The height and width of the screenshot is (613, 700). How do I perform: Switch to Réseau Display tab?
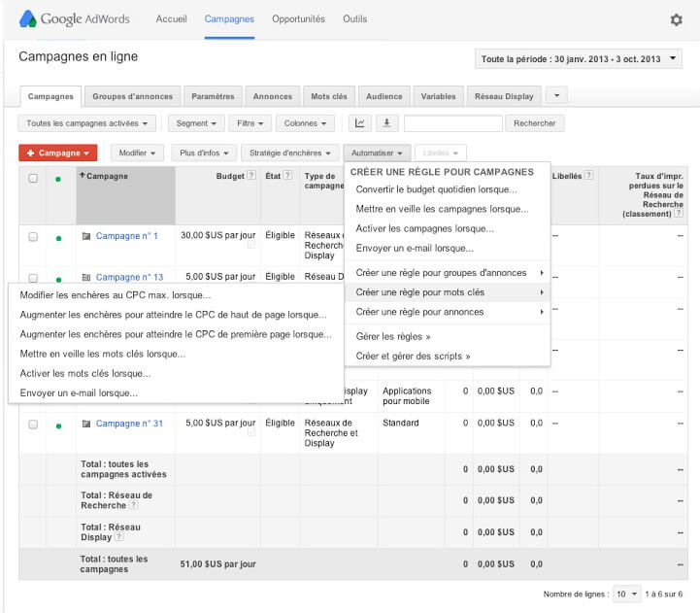504,96
